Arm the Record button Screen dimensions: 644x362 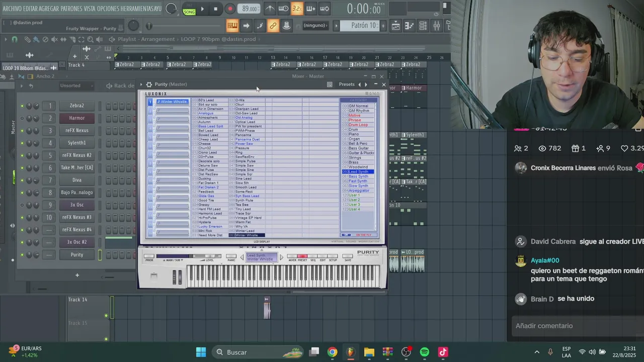230,9
